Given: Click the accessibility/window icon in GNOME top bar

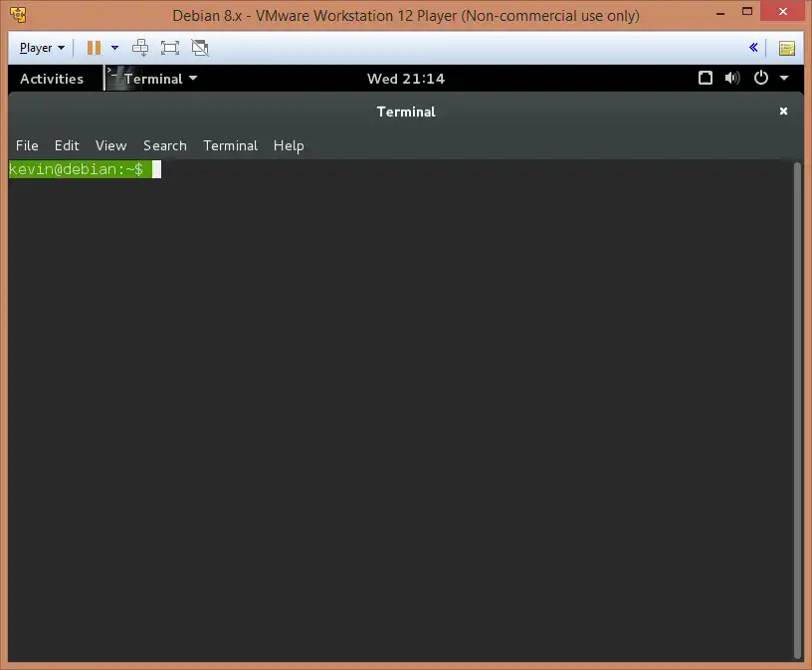Looking at the screenshot, I should coord(705,78).
